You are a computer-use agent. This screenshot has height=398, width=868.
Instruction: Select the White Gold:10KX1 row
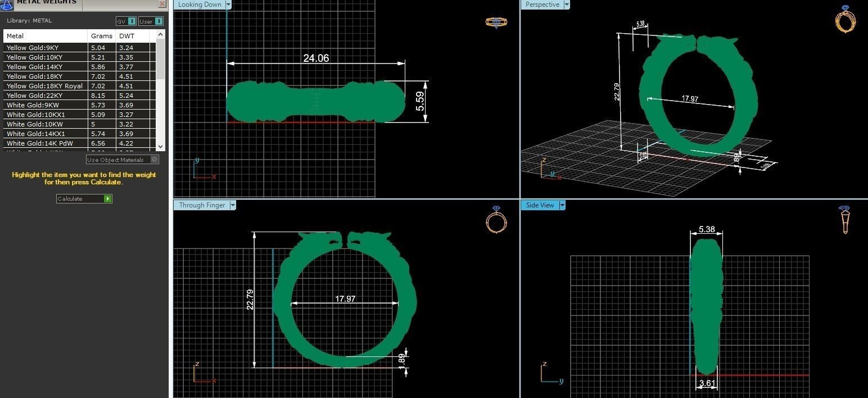click(79, 115)
